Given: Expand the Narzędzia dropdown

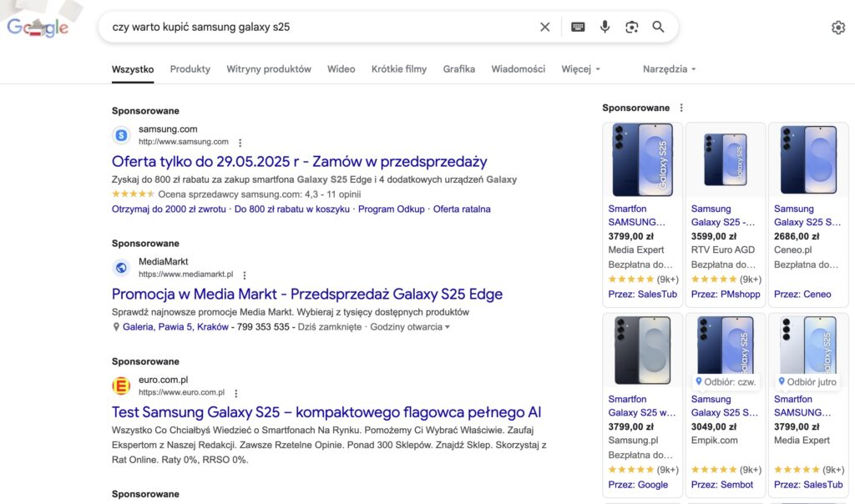Looking at the screenshot, I should point(669,69).
